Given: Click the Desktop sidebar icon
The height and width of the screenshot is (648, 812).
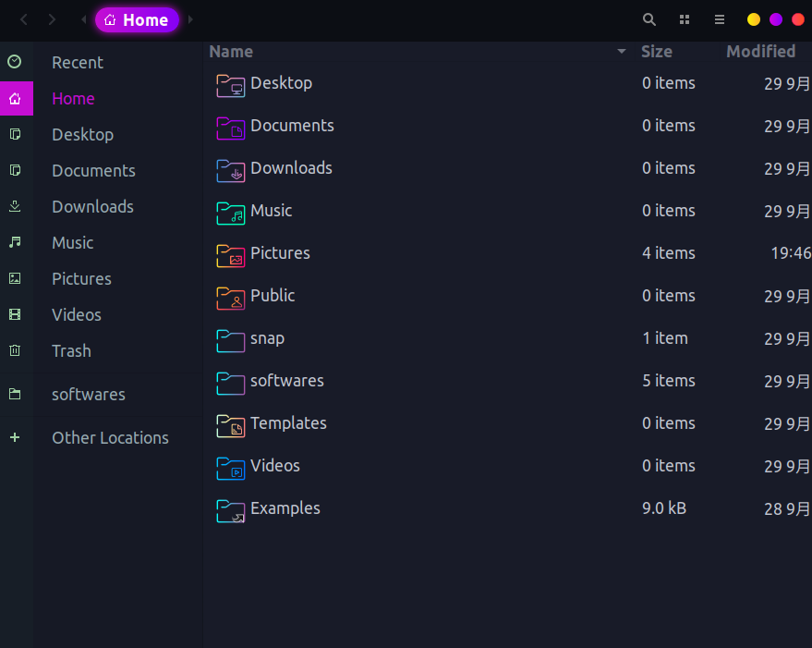Looking at the screenshot, I should (15, 134).
